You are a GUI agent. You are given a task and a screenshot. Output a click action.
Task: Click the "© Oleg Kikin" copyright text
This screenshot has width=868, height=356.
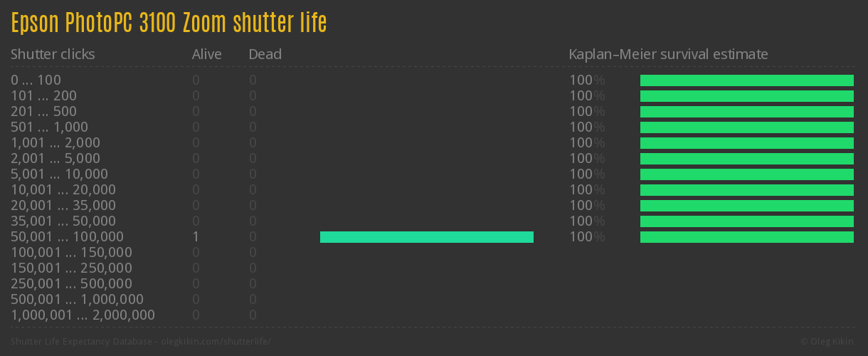[828, 342]
